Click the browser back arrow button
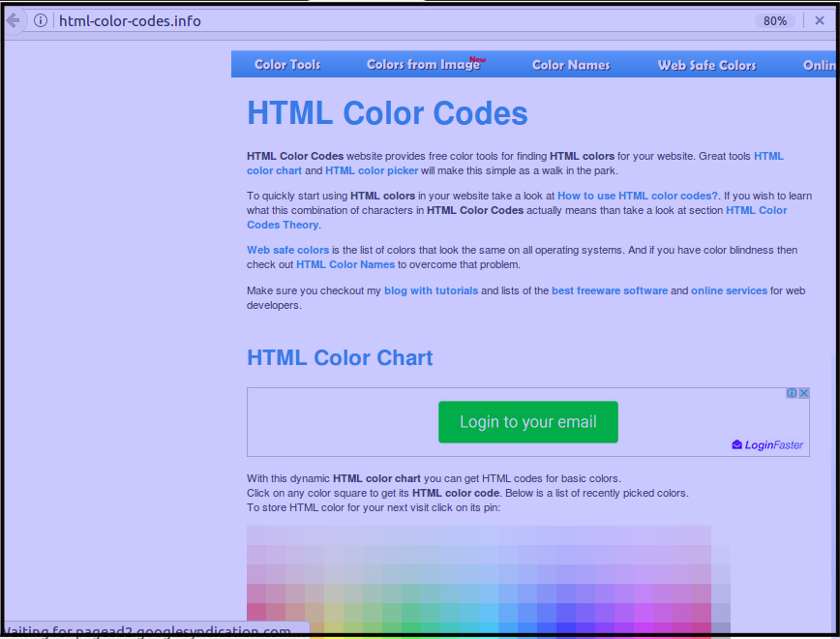This screenshot has height=639, width=840. click(x=13, y=21)
